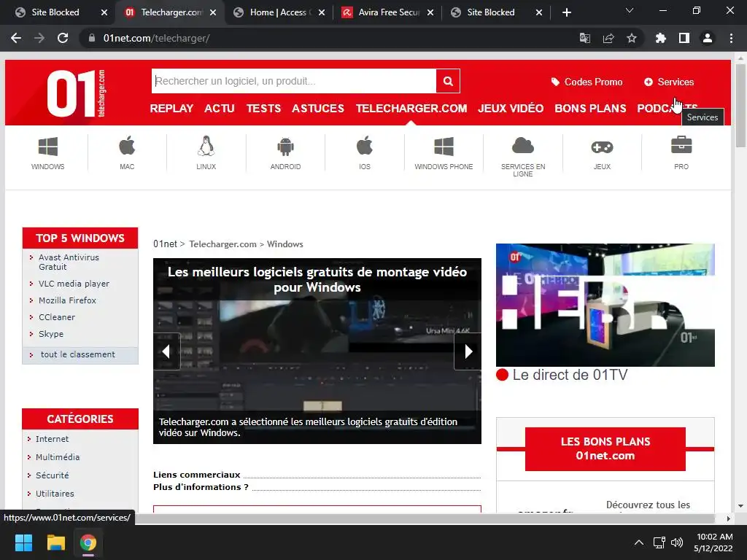
Task: Open the TESTS menu item
Action: pyautogui.click(x=263, y=109)
